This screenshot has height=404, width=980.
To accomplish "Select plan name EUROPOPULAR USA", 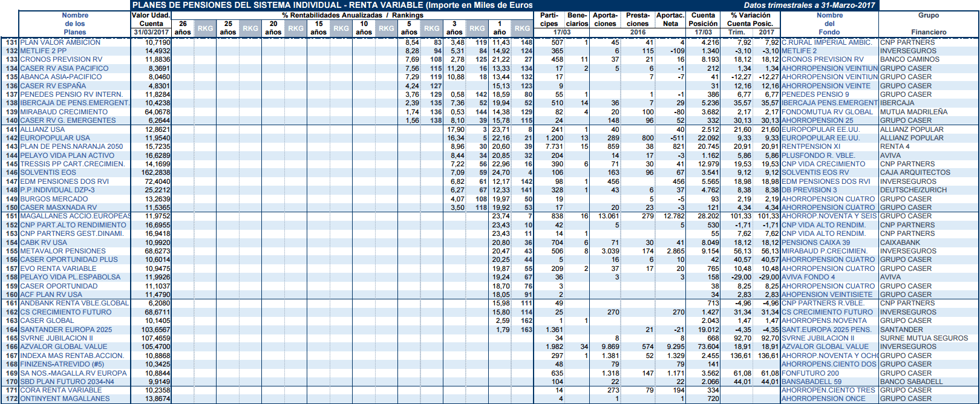I will (55, 138).
